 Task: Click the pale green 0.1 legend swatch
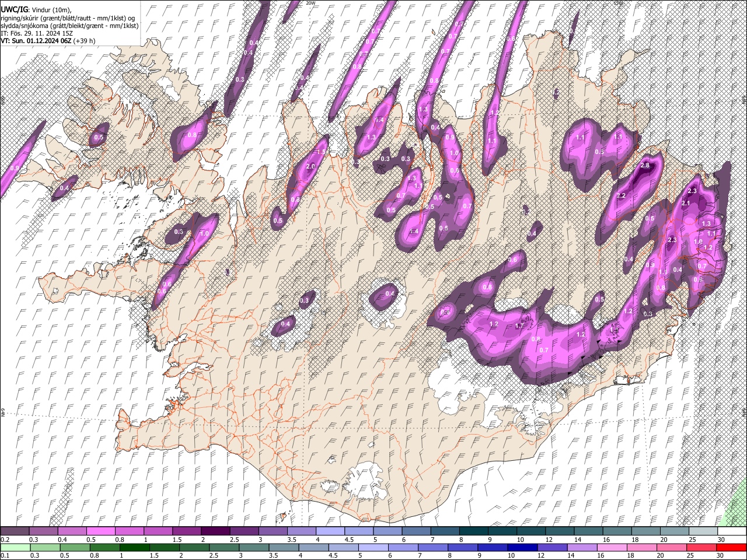coord(15,547)
